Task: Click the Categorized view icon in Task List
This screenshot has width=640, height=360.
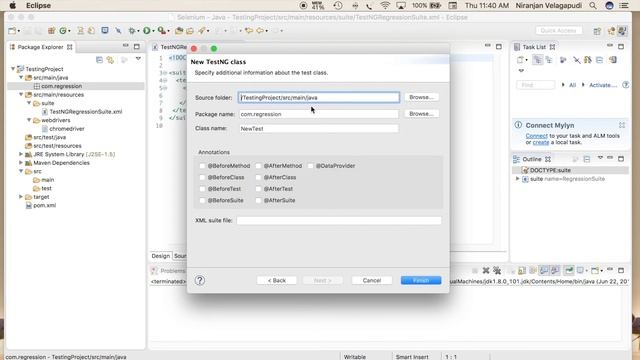Action: point(538,60)
